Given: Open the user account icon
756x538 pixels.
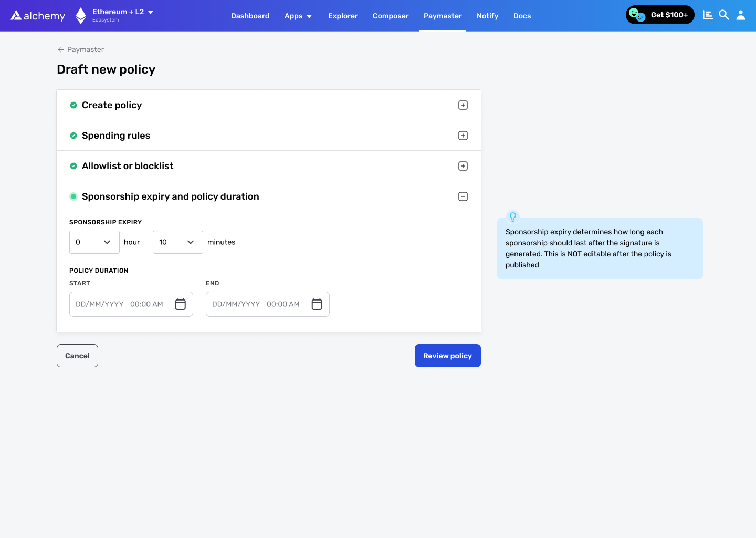Looking at the screenshot, I should [x=741, y=15].
